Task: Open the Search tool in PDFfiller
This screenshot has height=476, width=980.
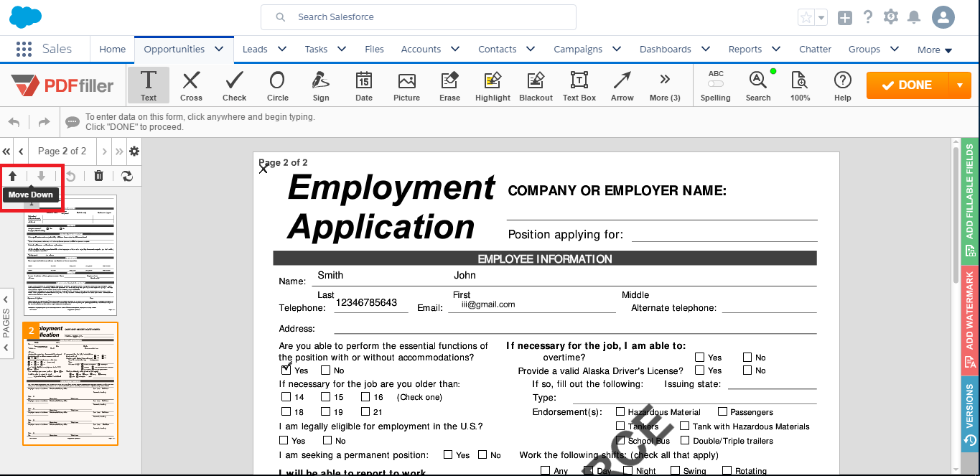Action: 758,85
